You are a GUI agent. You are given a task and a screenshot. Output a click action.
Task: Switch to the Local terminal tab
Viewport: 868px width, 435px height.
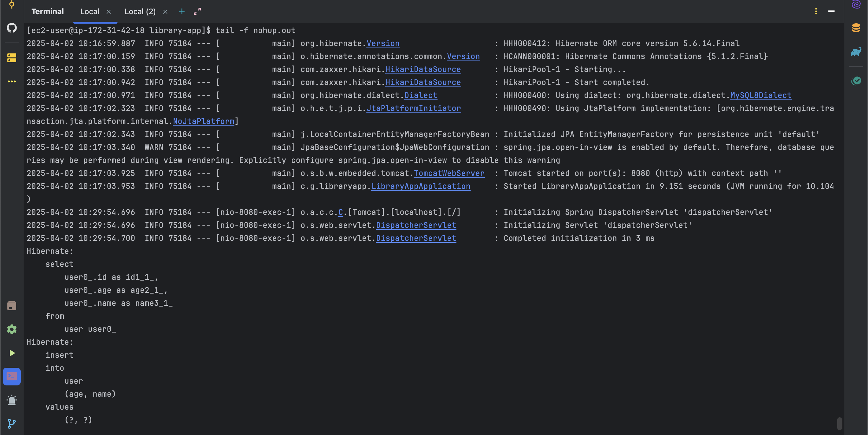pos(90,12)
